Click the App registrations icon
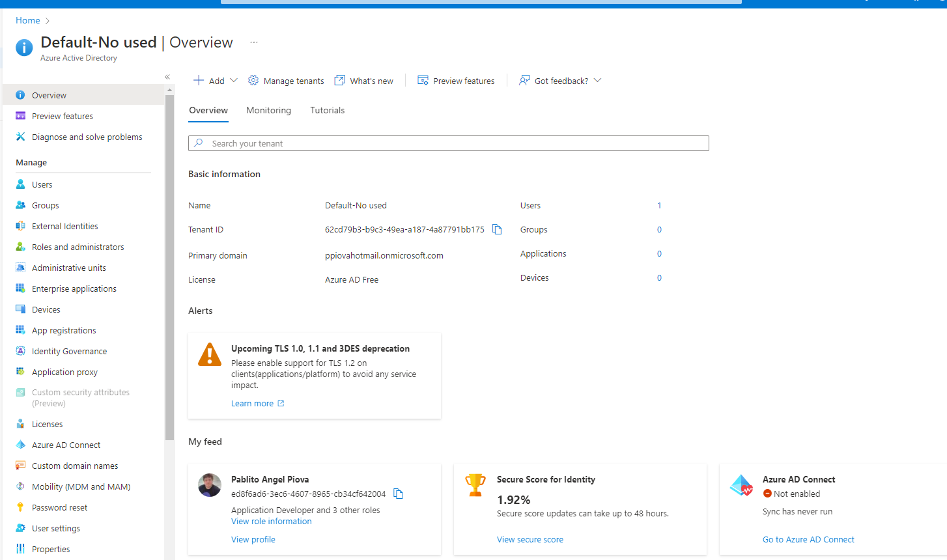The width and height of the screenshot is (947, 560). (x=20, y=330)
